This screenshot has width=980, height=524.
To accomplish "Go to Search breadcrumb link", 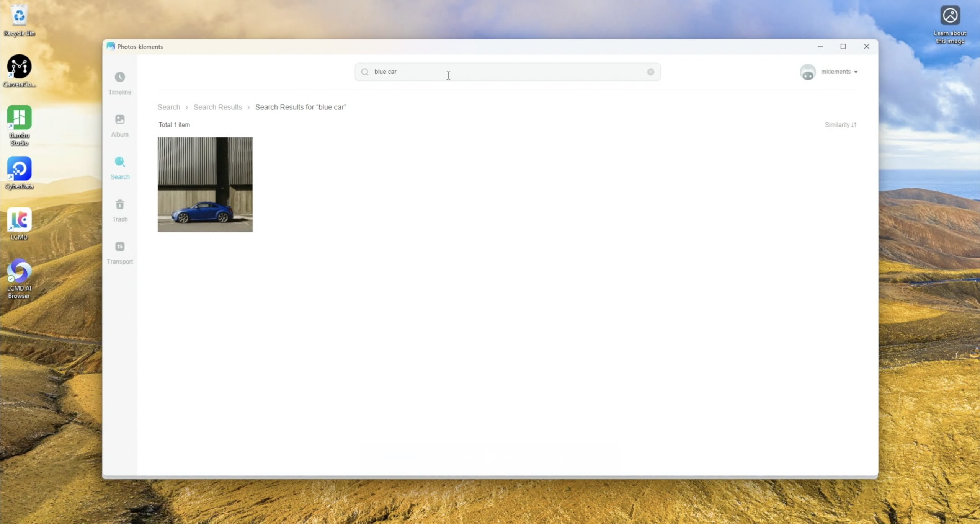I will pyautogui.click(x=169, y=107).
